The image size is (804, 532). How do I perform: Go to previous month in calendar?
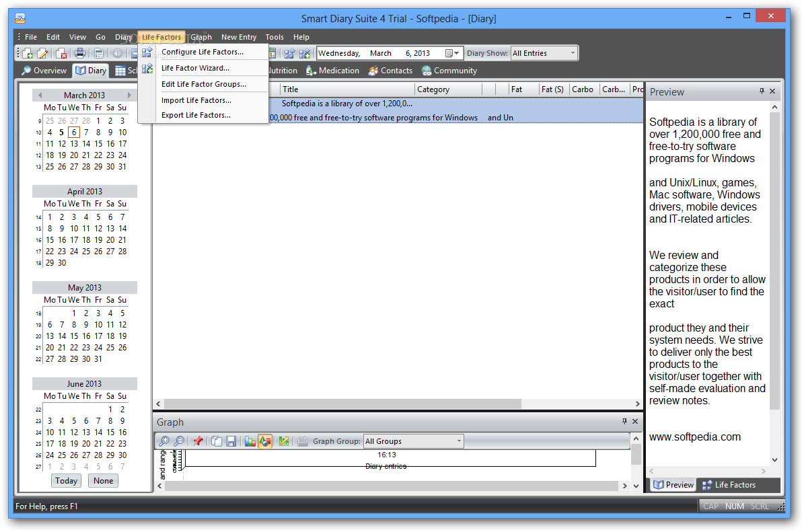(40, 96)
